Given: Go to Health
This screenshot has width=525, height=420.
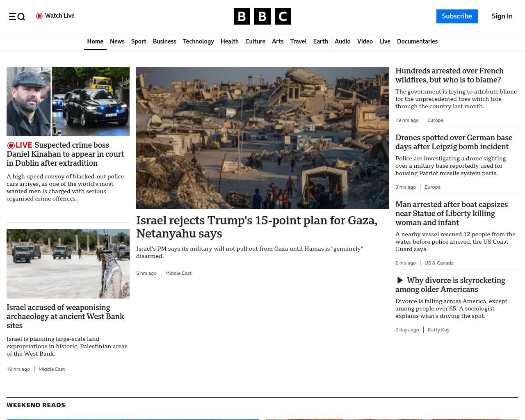Looking at the screenshot, I should click(x=230, y=41).
